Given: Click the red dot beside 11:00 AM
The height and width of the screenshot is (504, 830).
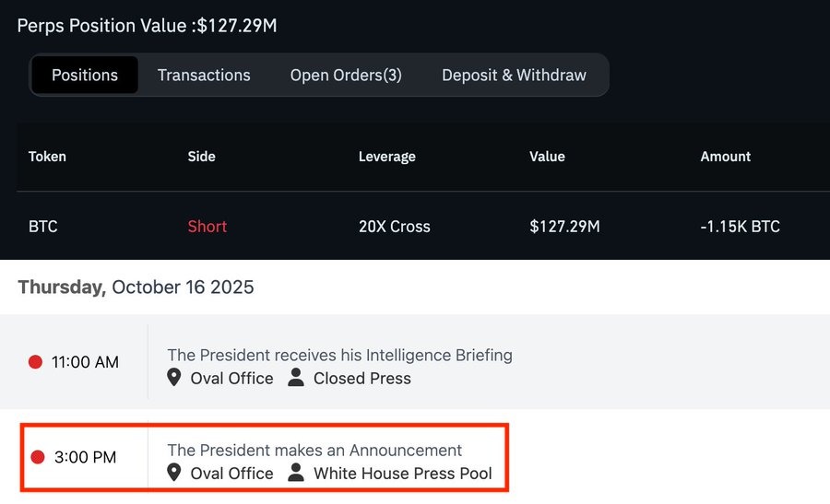Looking at the screenshot, I should 36,362.
